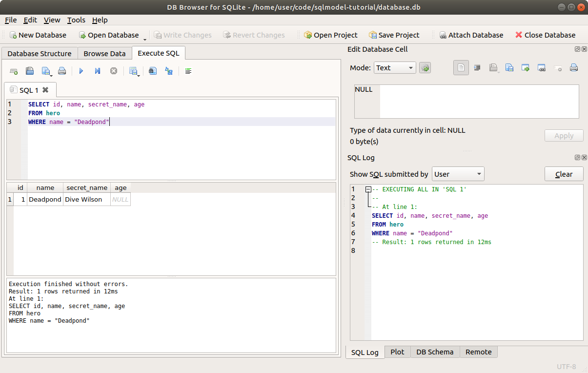Print the SQL statement

pos(62,71)
